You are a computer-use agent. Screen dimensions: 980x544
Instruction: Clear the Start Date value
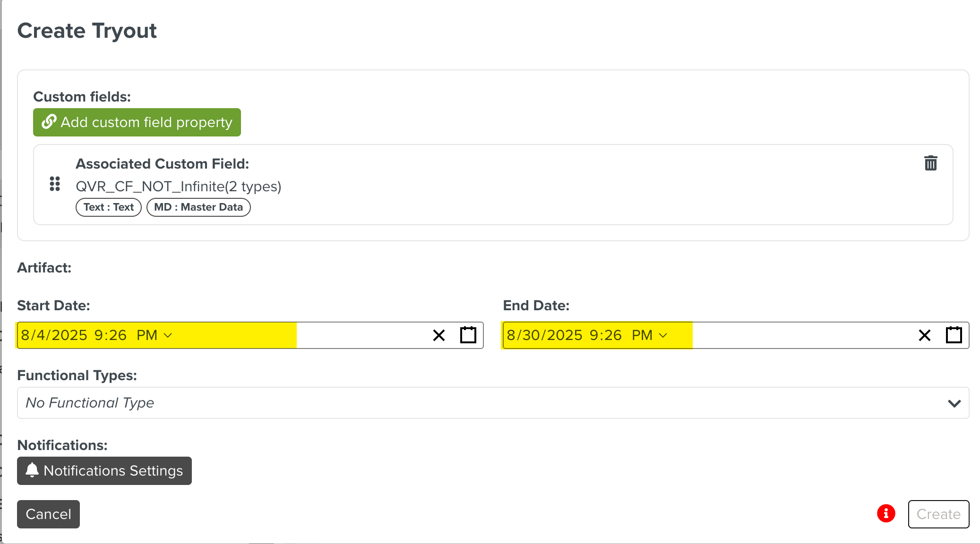click(439, 335)
